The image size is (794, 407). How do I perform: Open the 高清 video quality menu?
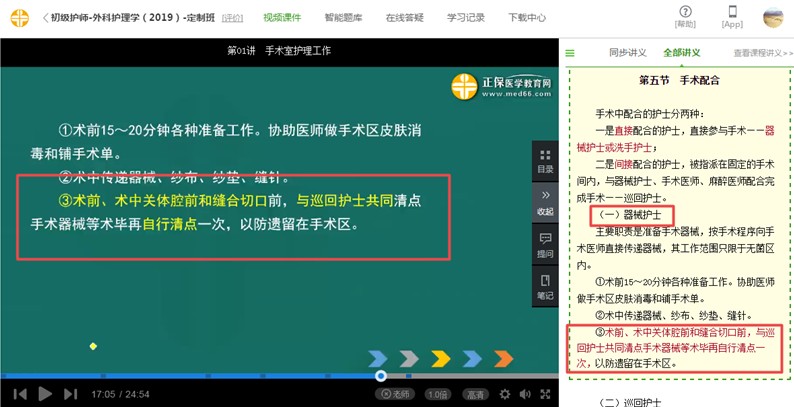474,394
